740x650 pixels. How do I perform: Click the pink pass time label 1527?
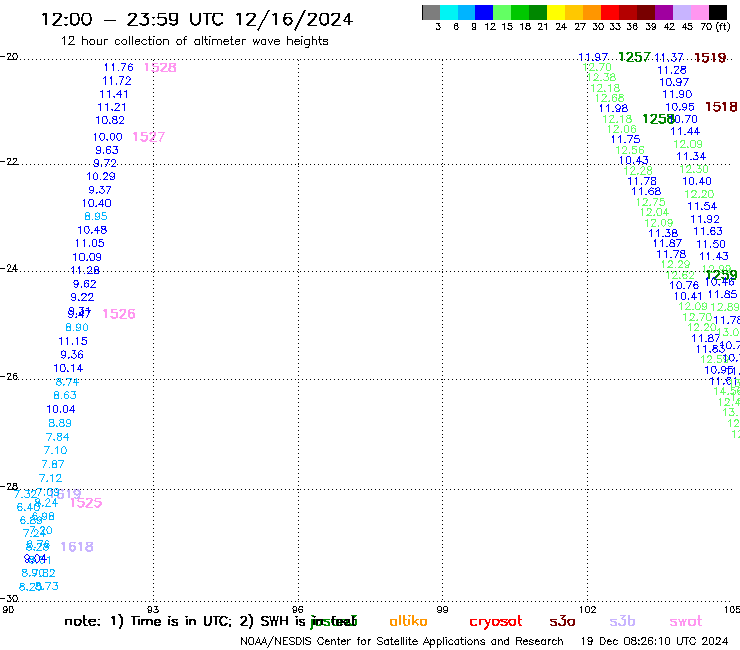click(x=149, y=137)
